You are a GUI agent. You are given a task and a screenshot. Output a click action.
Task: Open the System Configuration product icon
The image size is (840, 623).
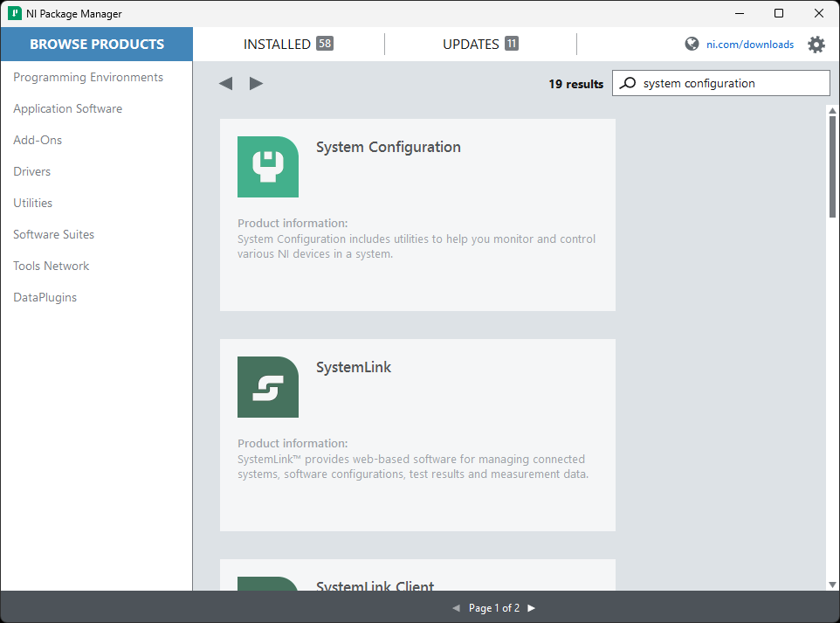click(268, 167)
